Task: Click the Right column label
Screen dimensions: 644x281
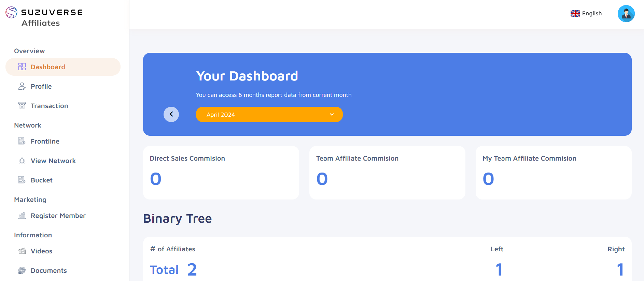Action: click(x=616, y=249)
